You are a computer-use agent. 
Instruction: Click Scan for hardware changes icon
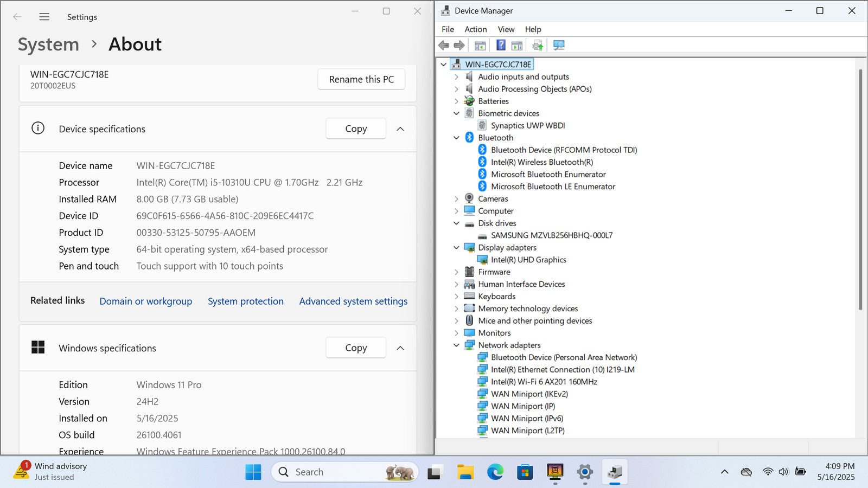[559, 46]
